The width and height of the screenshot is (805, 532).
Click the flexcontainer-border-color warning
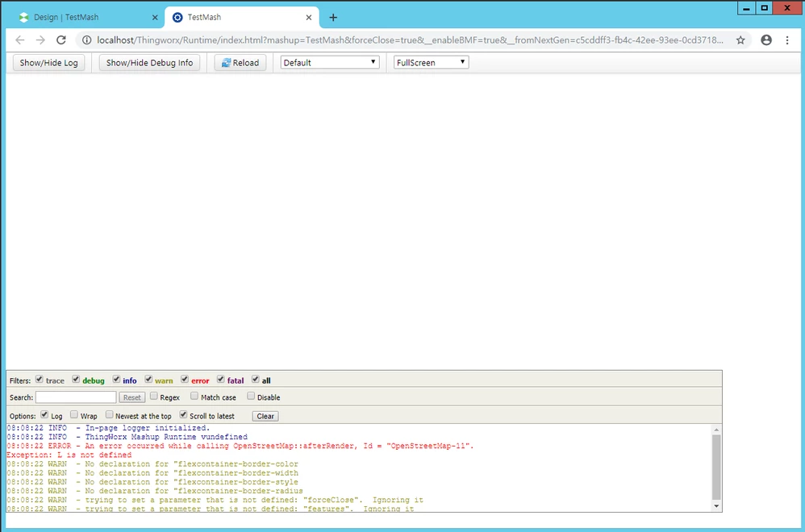click(x=152, y=463)
